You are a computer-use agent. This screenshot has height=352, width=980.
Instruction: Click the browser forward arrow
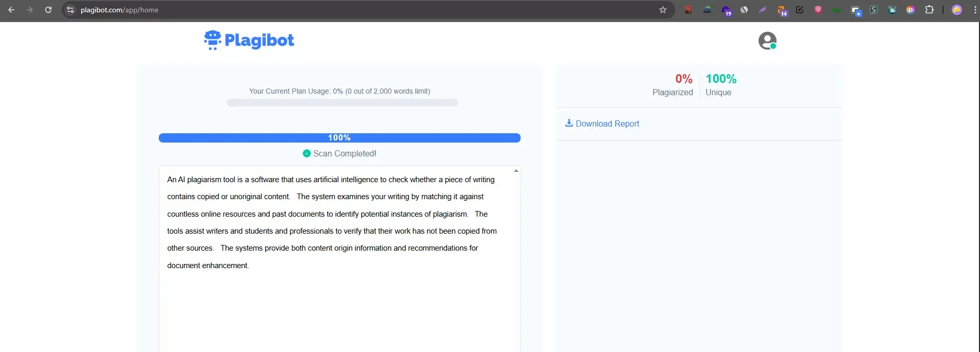point(30,10)
